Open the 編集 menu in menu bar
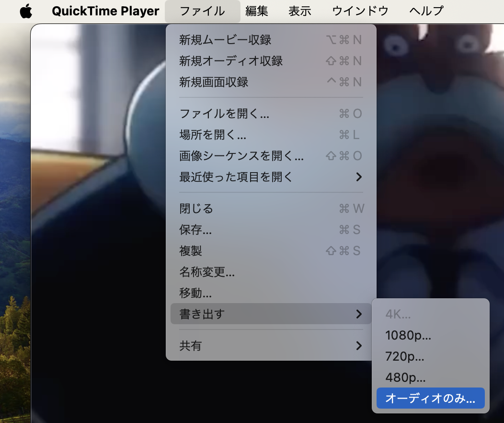Screen dimensions: 504x423 click(256, 11)
